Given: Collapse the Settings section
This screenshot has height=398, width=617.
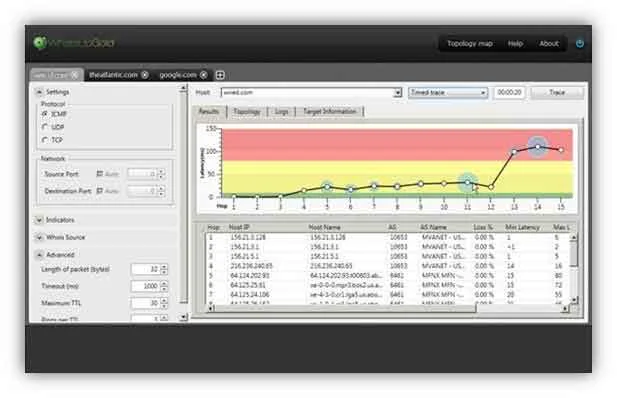Looking at the screenshot, I should [x=39, y=92].
